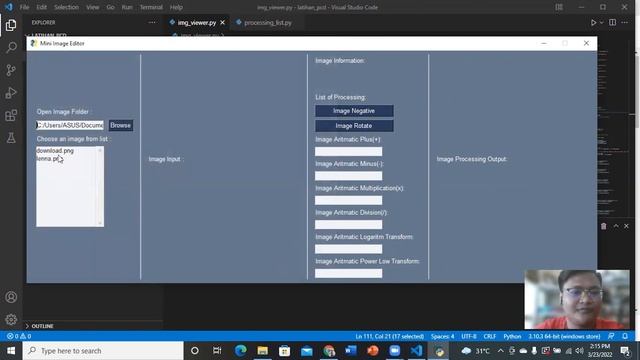This screenshot has width=640, height=360.
Task: Click the CRLF end-of-line indicator
Action: click(x=490, y=336)
